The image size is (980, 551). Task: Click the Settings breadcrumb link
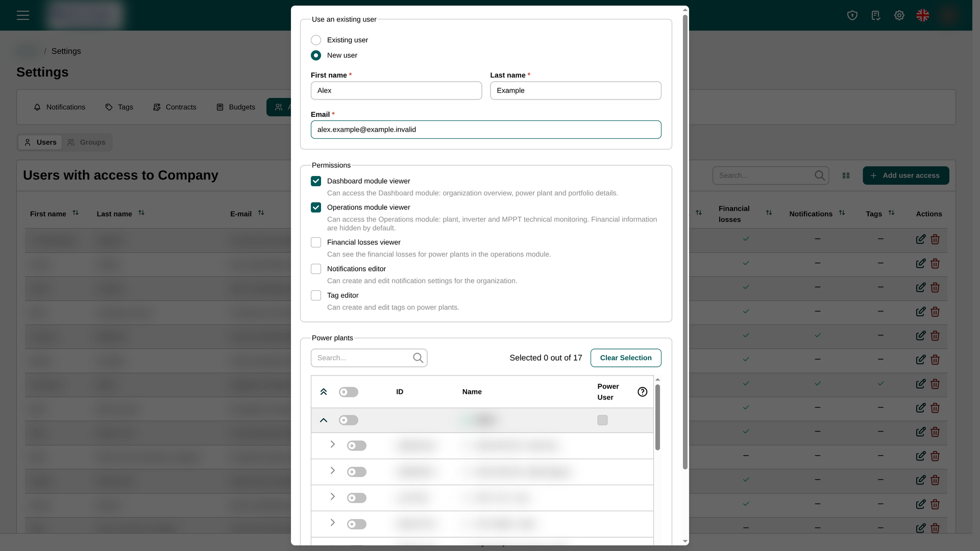[66, 51]
